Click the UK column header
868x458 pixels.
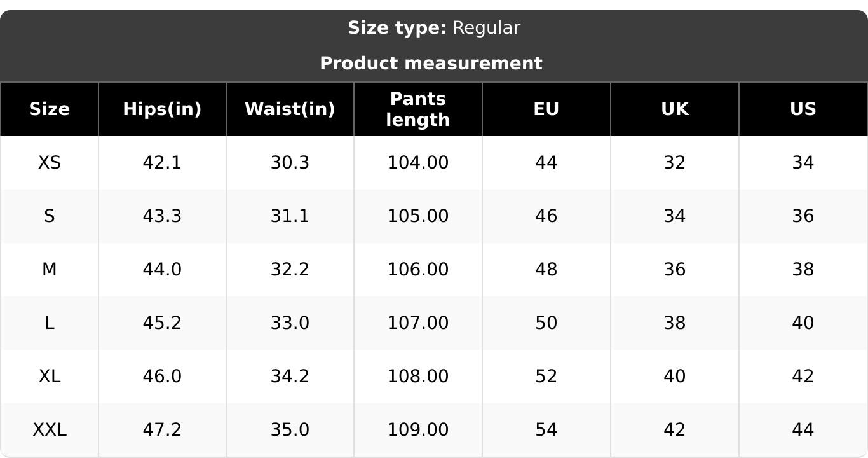(x=675, y=109)
